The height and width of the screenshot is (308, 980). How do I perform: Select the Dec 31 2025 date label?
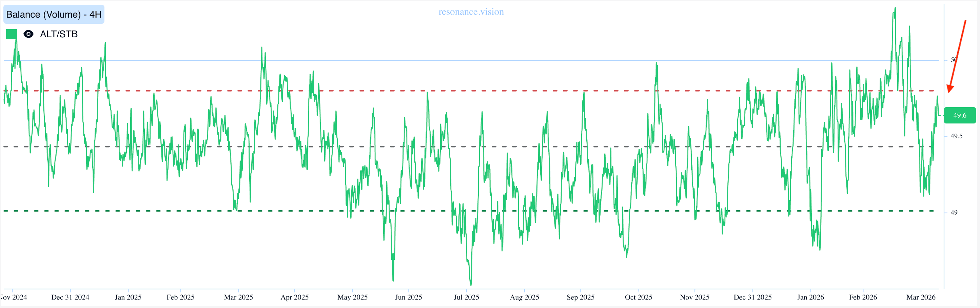(752, 297)
